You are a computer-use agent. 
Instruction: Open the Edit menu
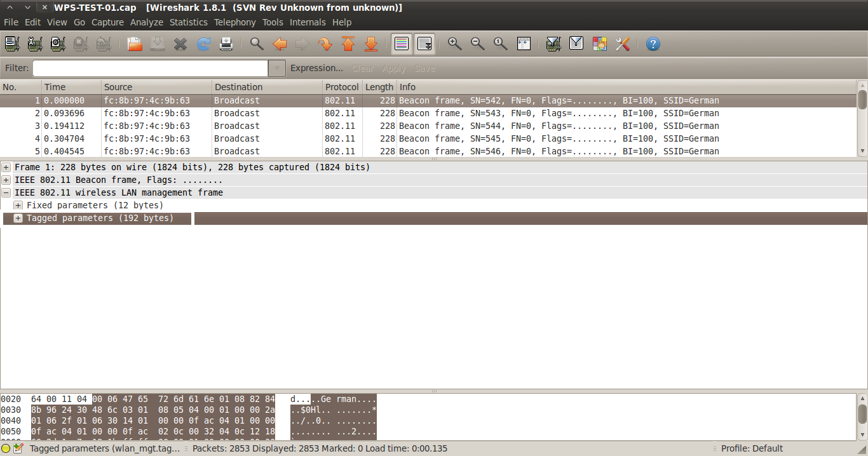pyautogui.click(x=32, y=22)
